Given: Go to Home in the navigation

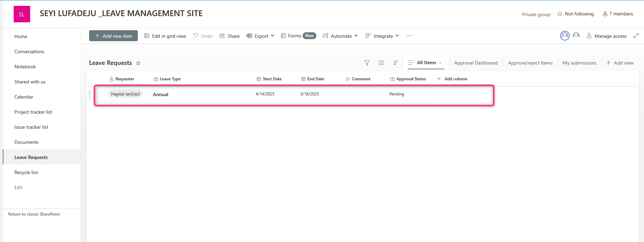Looking at the screenshot, I should (x=21, y=36).
